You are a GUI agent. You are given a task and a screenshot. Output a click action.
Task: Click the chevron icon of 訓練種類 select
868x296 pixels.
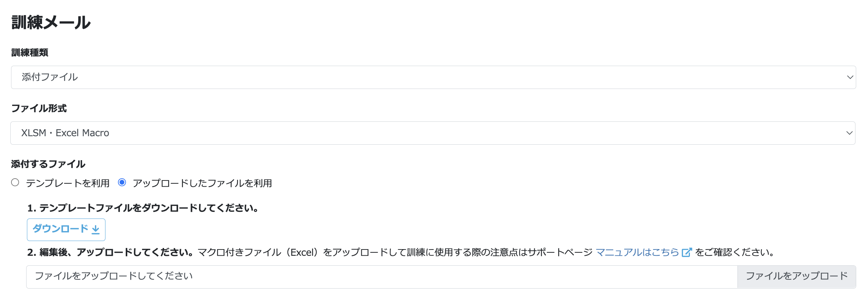click(x=847, y=77)
